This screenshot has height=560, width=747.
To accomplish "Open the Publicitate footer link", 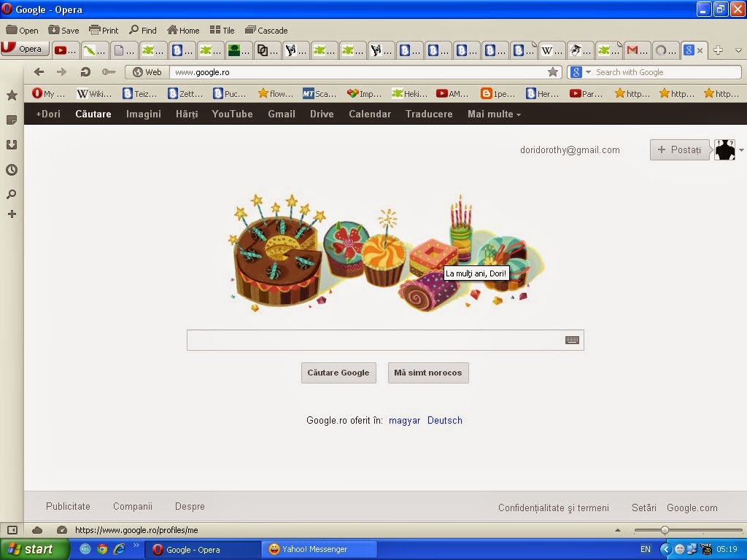I will coord(68,507).
